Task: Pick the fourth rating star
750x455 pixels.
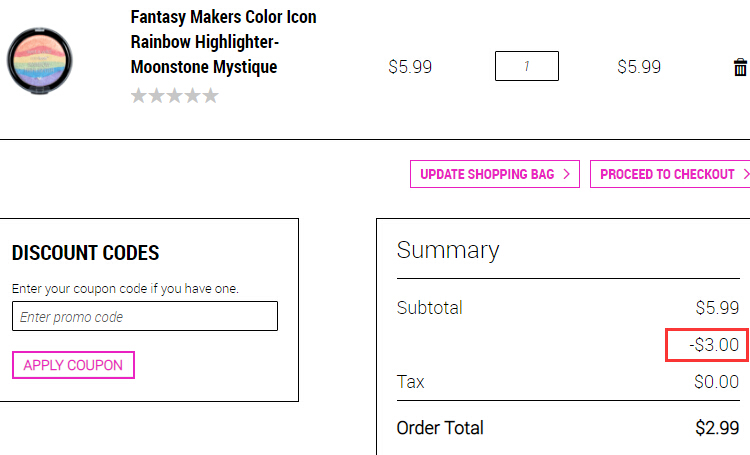Action: click(192, 96)
